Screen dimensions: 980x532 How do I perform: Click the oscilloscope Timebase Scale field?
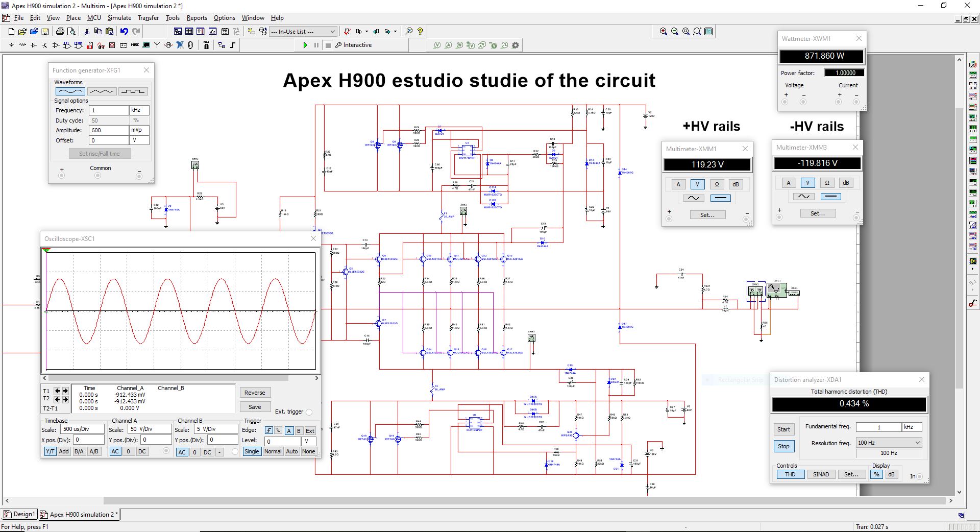click(x=82, y=429)
